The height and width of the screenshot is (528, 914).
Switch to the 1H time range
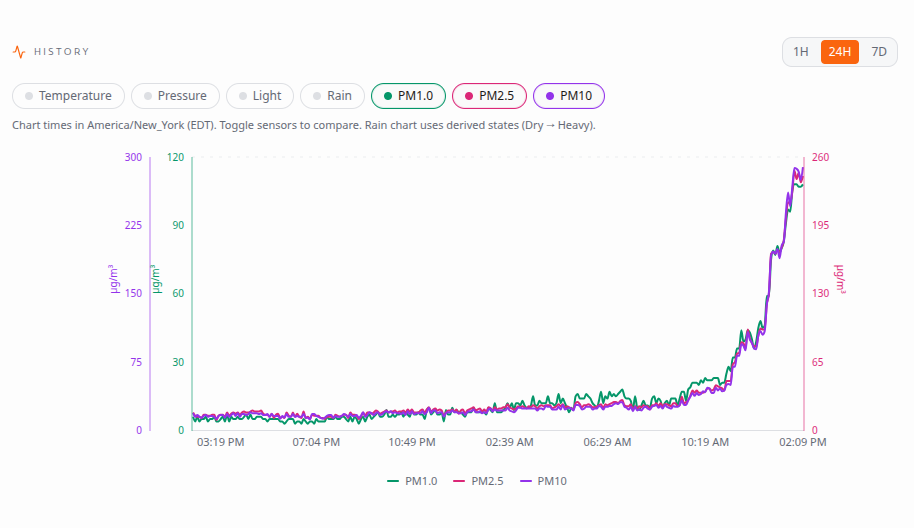coord(801,52)
